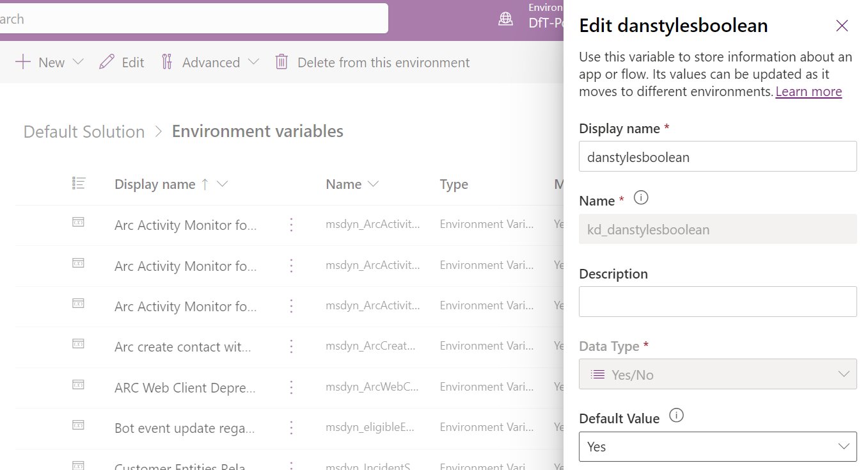Image resolution: width=868 pixels, height=470 pixels.
Task: Open the ellipsis menu for Arc create contact row
Action: (291, 346)
